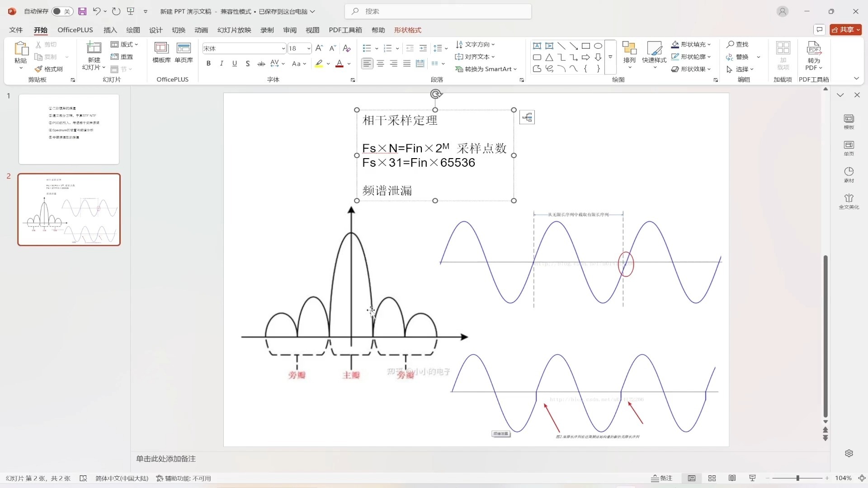
Task: Center align the paragraph text
Action: pos(380,64)
